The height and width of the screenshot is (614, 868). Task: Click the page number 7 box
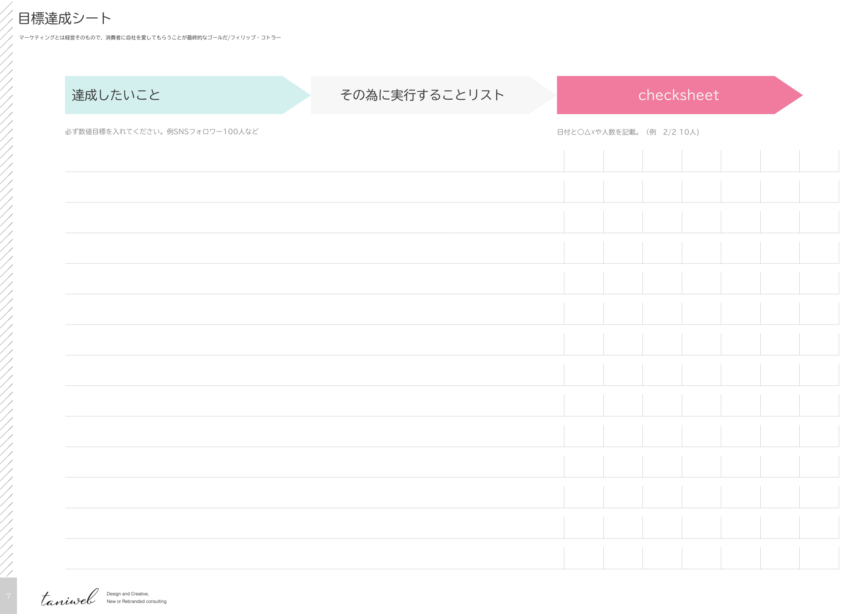coord(8,596)
